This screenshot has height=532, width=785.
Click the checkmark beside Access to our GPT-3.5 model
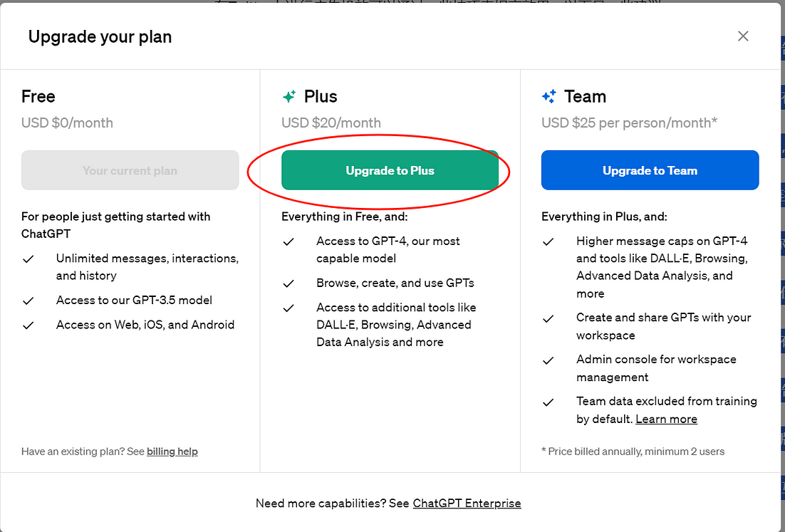pos(28,301)
